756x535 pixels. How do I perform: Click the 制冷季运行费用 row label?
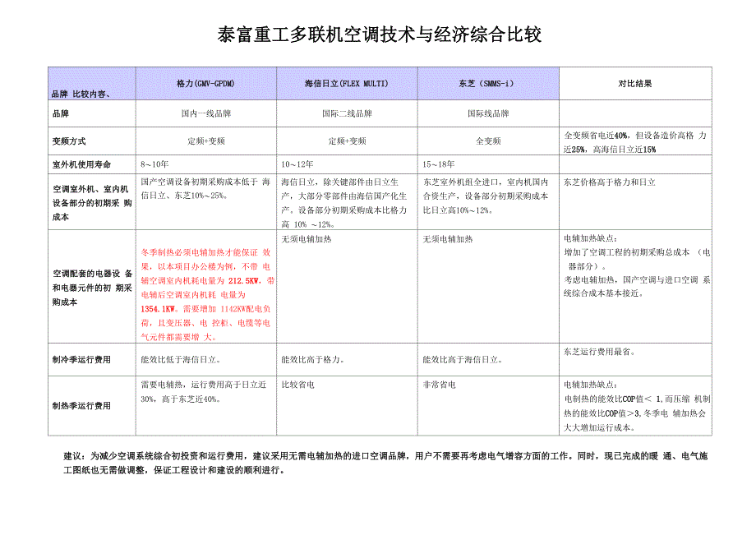81,360
